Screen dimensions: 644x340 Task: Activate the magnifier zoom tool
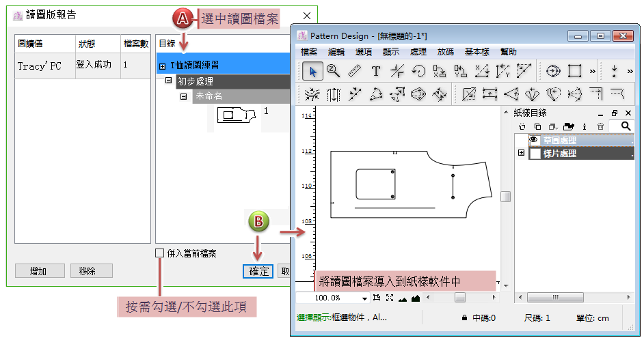coord(334,70)
